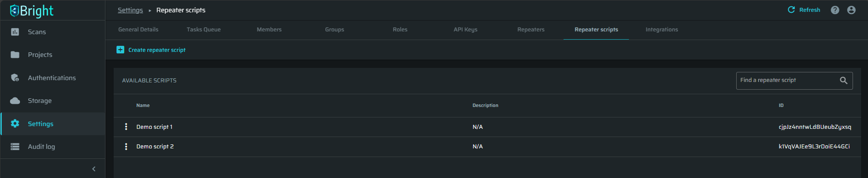Open the Integrations tab
868x178 pixels.
point(662,30)
